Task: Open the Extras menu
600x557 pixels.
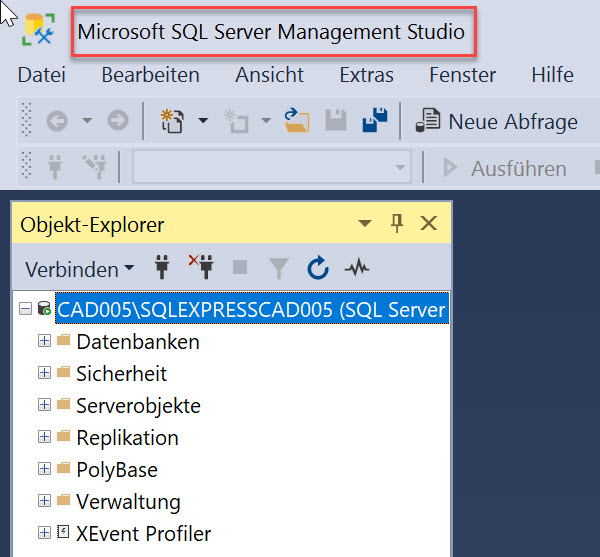Action: (366, 75)
